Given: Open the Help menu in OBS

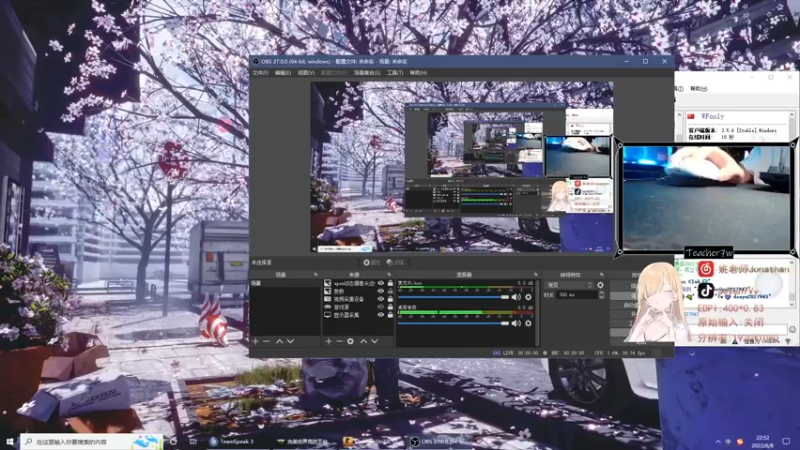Looking at the screenshot, I should (x=418, y=73).
